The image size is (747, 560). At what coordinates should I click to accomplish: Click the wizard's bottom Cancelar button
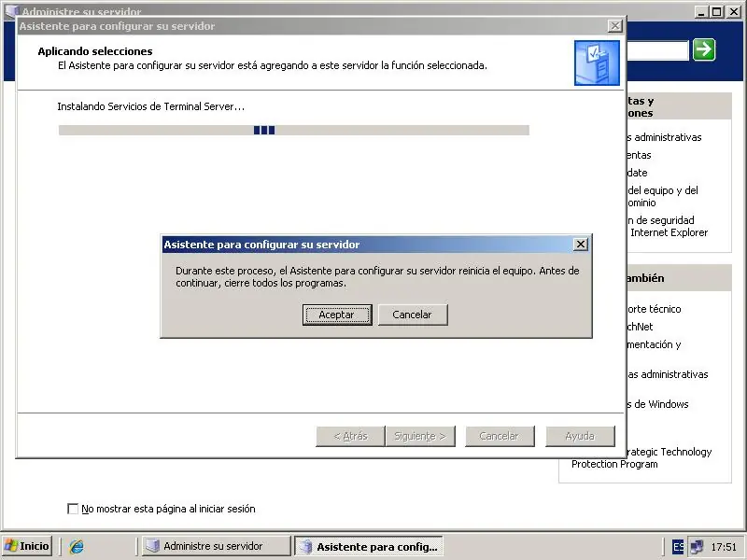coord(500,436)
